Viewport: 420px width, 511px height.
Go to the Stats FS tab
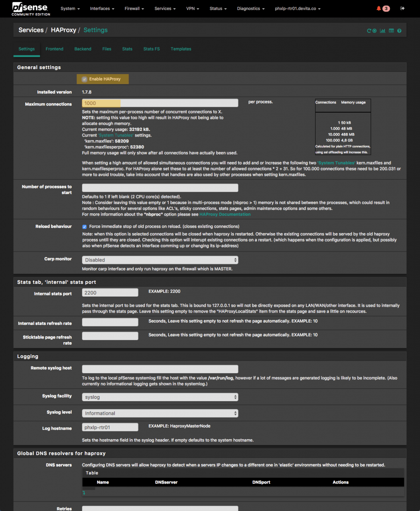tap(151, 49)
